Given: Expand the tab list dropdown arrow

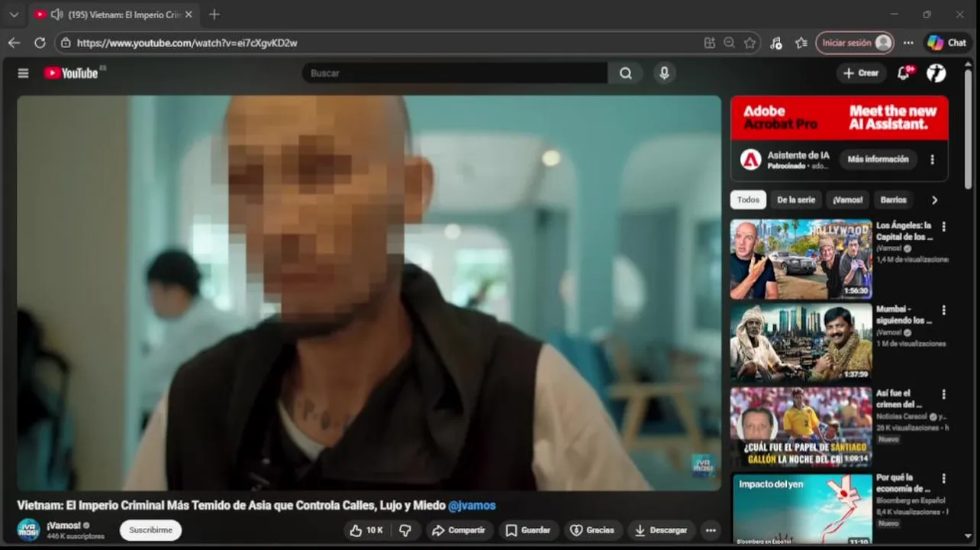Looking at the screenshot, I should pyautogui.click(x=13, y=15).
